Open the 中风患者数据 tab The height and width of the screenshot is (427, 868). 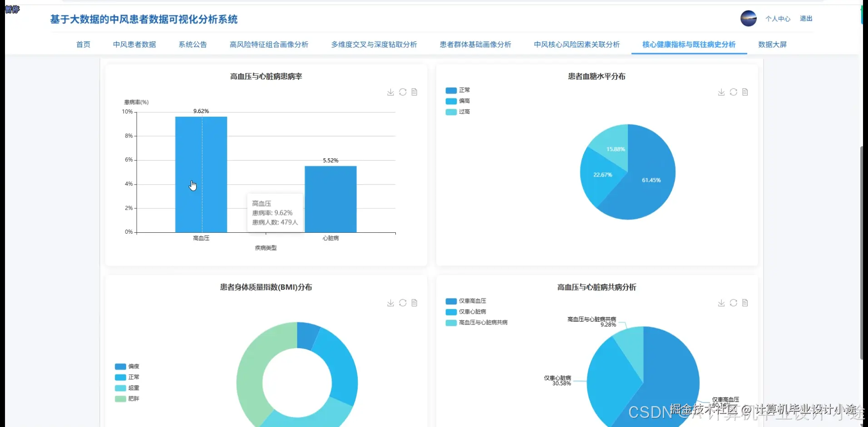pyautogui.click(x=134, y=44)
